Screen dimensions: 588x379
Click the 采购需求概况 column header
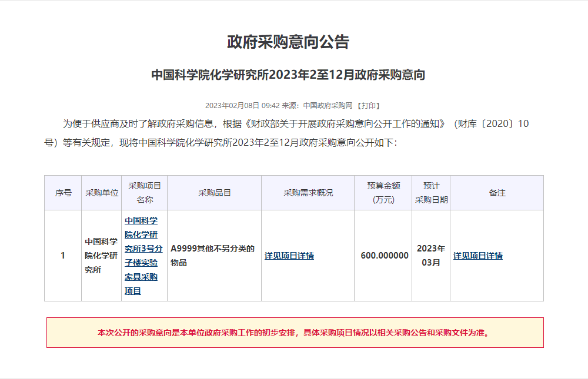[308, 193]
